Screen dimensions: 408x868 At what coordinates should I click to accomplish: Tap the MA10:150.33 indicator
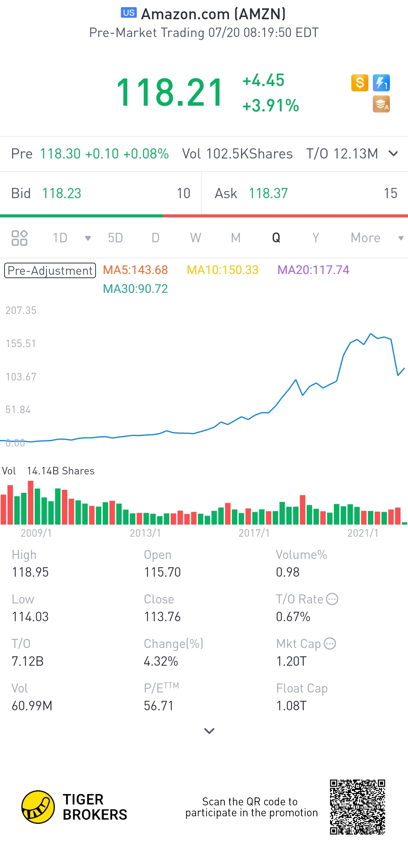(x=223, y=270)
